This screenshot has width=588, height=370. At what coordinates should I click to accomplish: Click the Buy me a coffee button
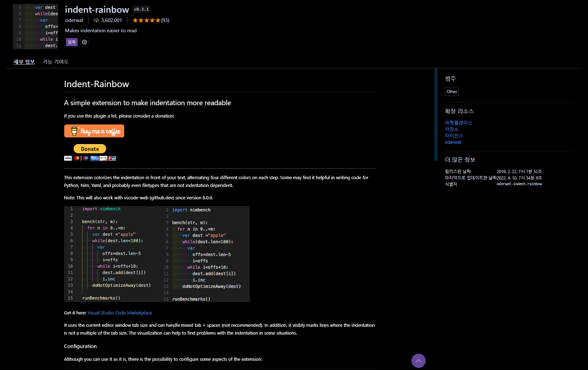tap(94, 131)
